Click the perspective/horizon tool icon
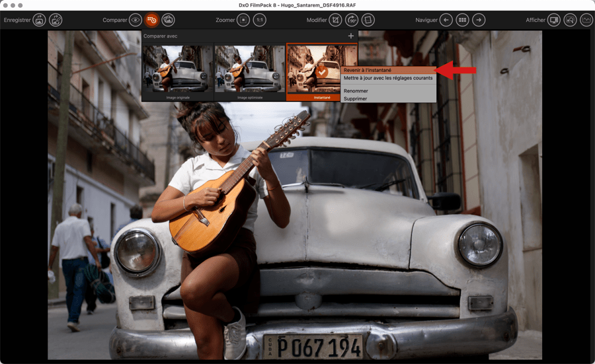 368,20
